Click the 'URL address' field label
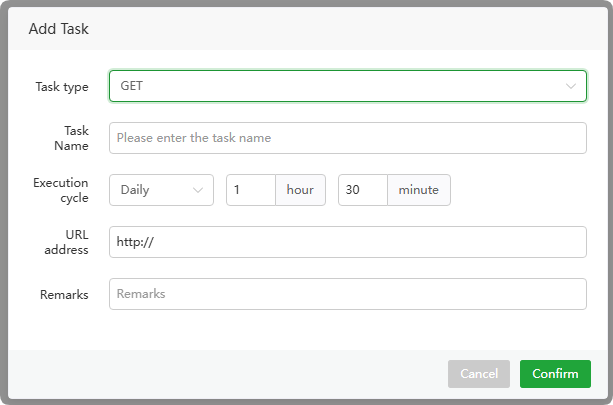 (x=66, y=242)
